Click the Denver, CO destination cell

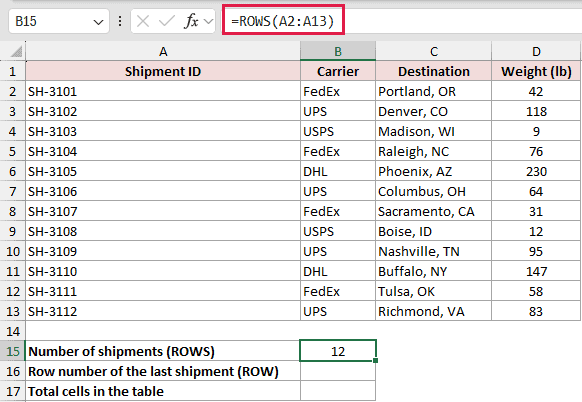tap(434, 111)
